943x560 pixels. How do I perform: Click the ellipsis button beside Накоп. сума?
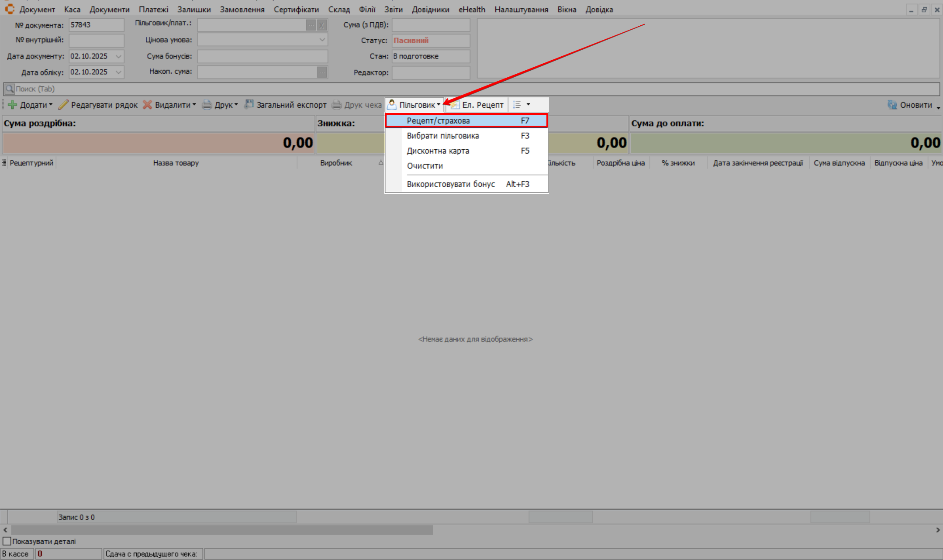pyautogui.click(x=322, y=72)
